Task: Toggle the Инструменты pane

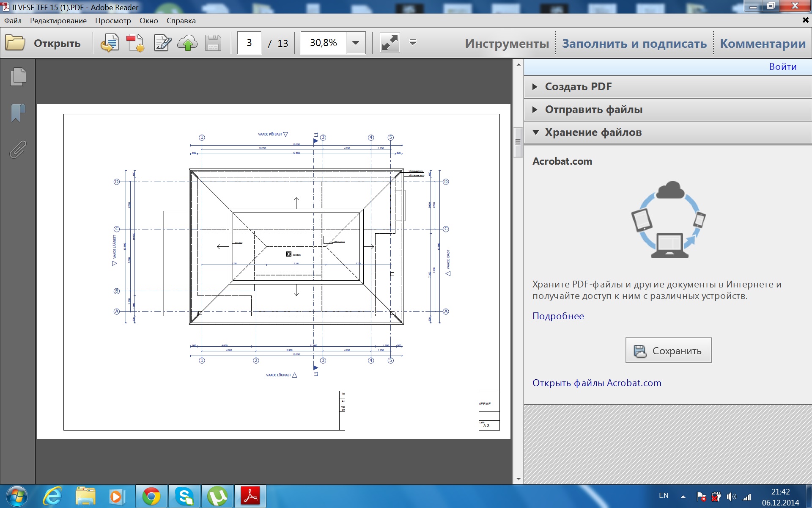Action: pos(507,43)
